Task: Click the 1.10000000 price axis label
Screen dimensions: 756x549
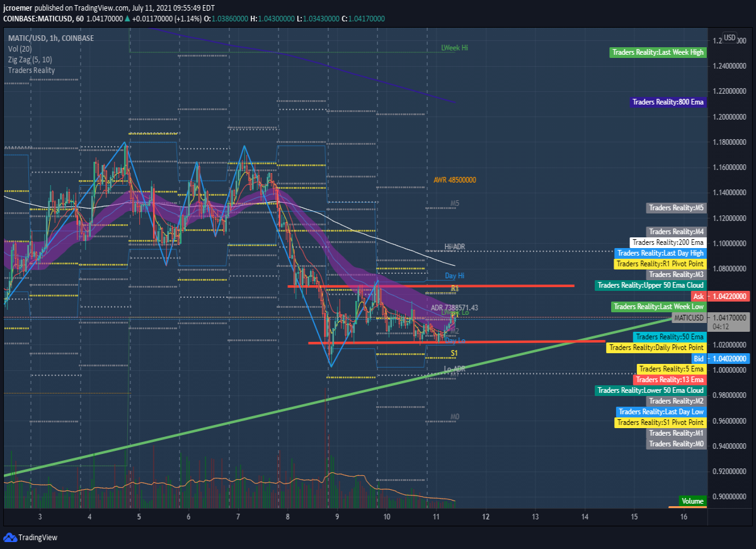Action: tap(730, 244)
